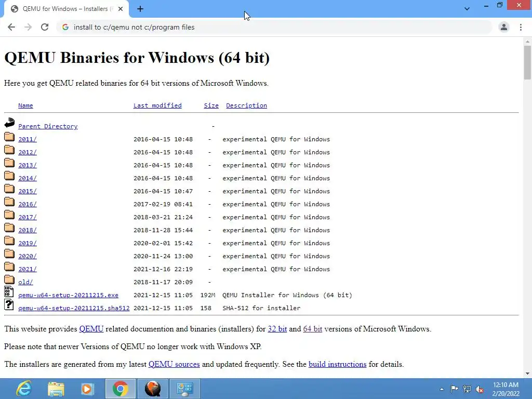Click the Chrome icon in the taskbar
This screenshot has height=399, width=532.
[x=120, y=389]
